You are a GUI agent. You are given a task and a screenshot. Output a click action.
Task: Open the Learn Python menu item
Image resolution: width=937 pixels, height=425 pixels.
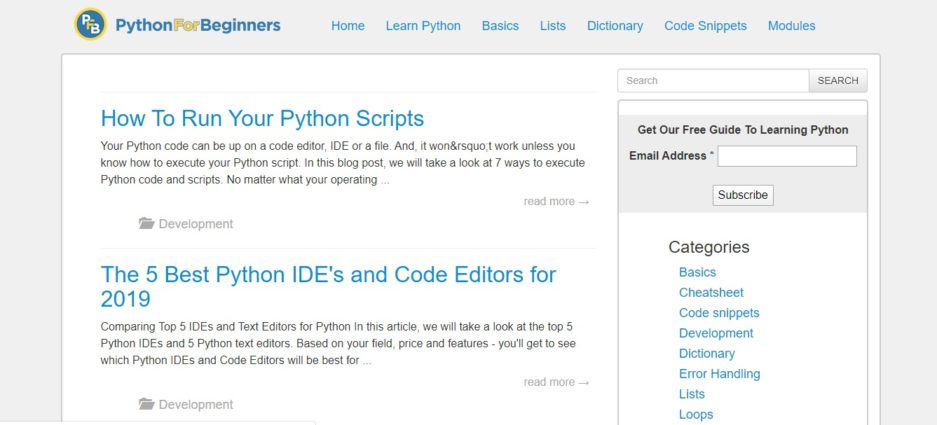[x=423, y=26]
